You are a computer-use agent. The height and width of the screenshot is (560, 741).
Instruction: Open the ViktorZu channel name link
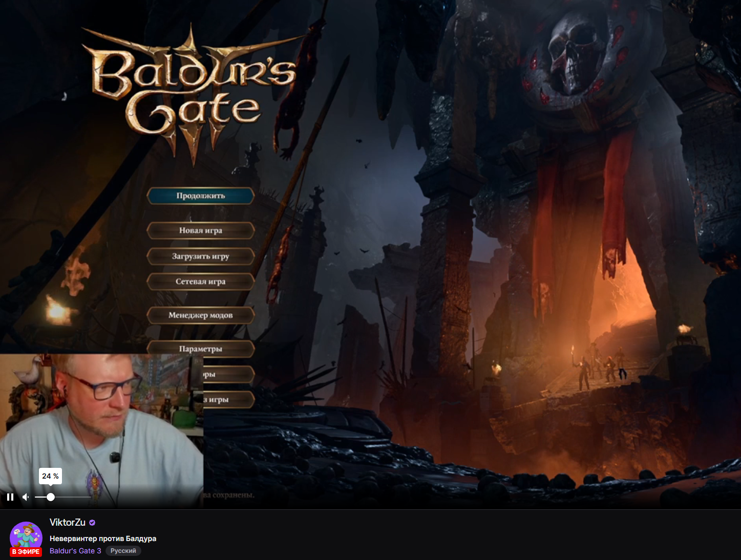click(x=68, y=522)
